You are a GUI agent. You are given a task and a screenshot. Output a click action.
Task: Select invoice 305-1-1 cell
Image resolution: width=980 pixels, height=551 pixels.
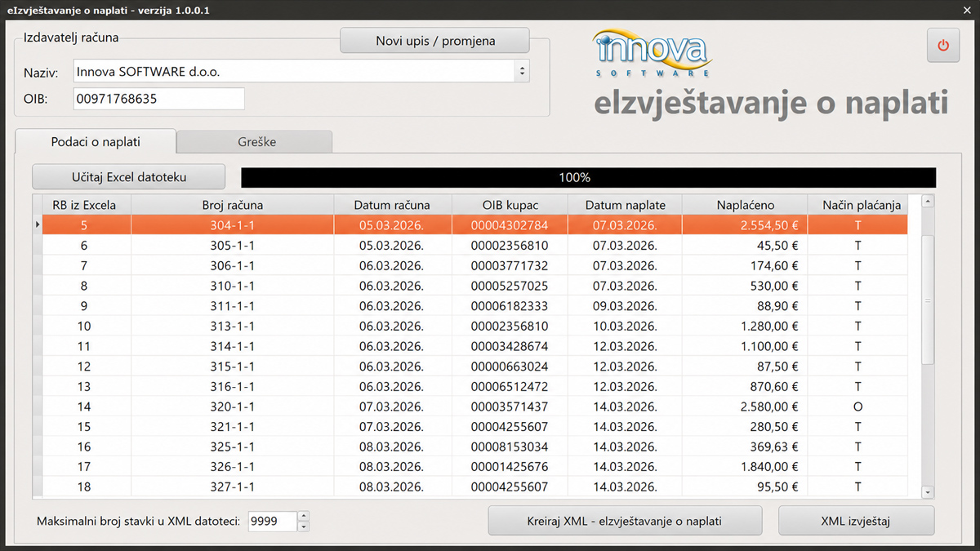point(233,245)
